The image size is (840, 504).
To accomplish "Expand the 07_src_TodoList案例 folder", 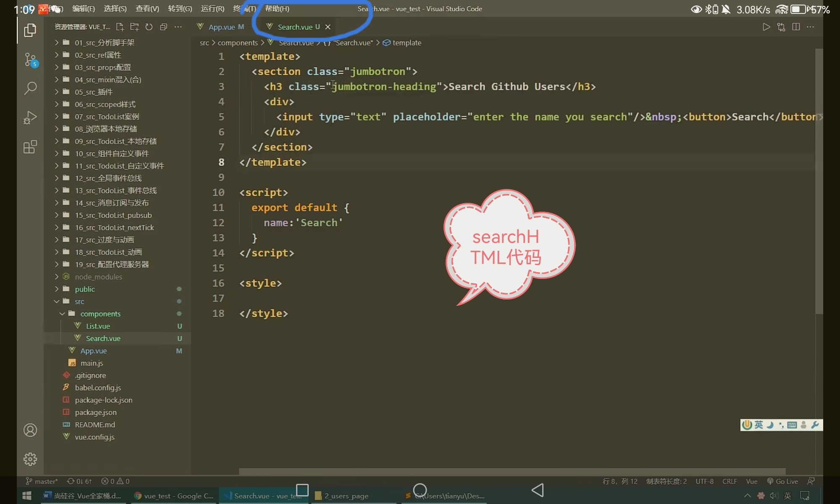I will point(107,116).
